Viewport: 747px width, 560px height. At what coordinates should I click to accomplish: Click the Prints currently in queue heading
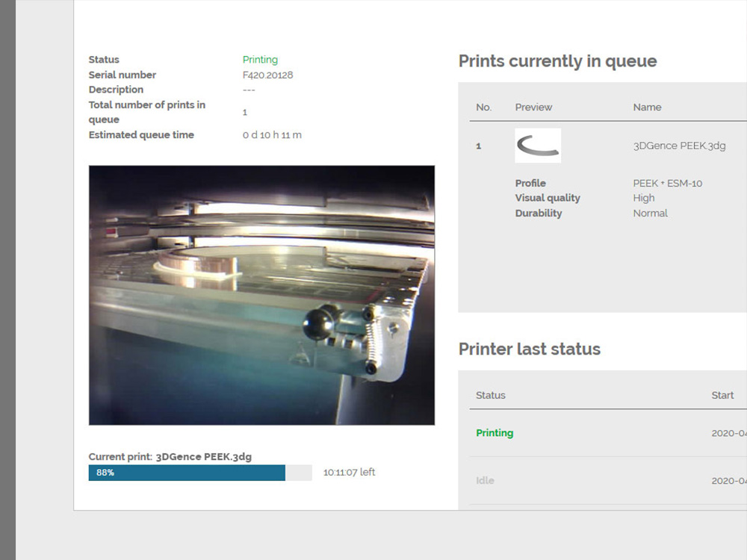point(557,61)
